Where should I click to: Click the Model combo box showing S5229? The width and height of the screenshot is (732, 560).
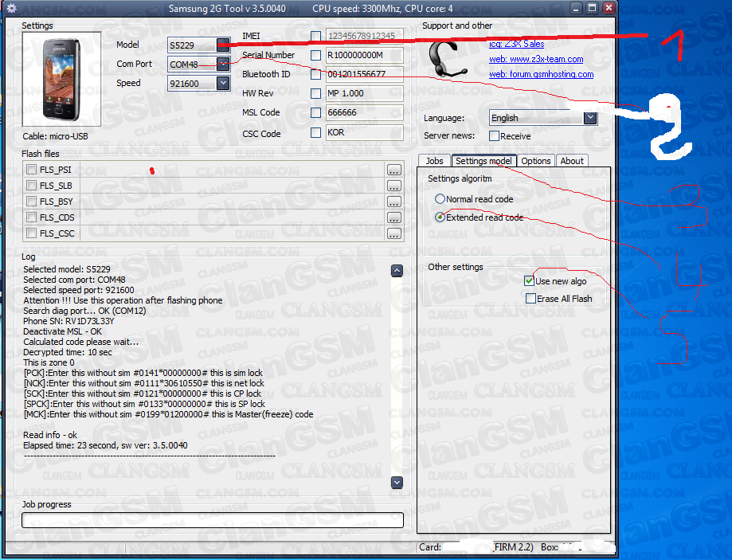[x=198, y=45]
